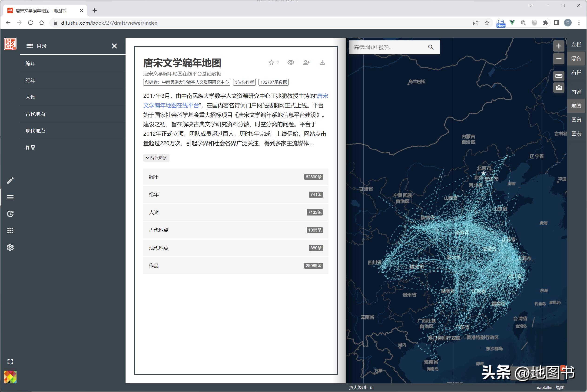Click the colorful mosaic icon at bottom left
587x392 pixels.
[x=10, y=377]
